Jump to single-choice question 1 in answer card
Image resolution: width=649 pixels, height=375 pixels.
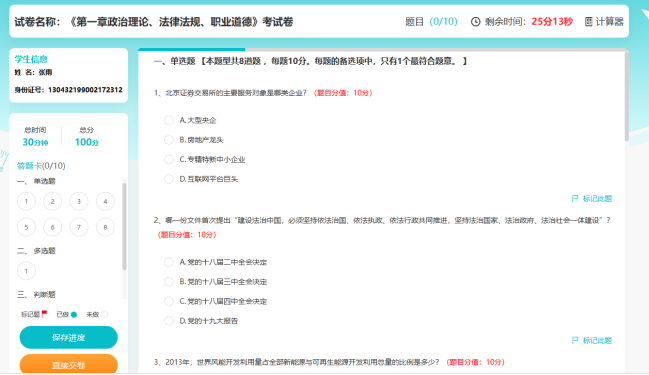pyautogui.click(x=26, y=202)
